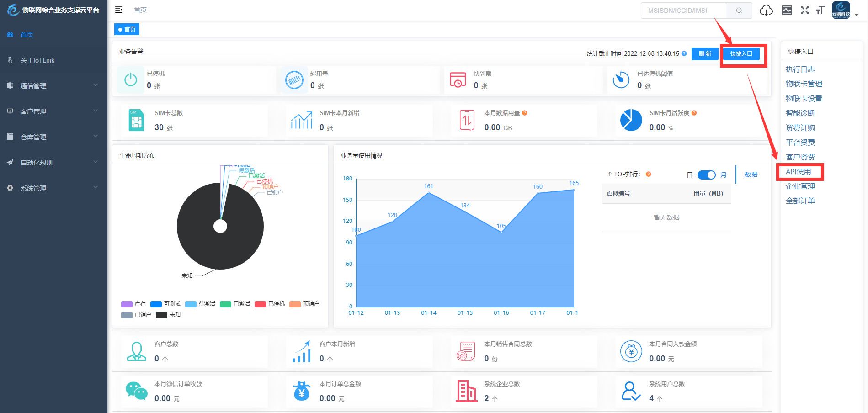This screenshot has width=868, height=413.
Task: Open the user avatar dropdown arrow
Action: tap(857, 14)
